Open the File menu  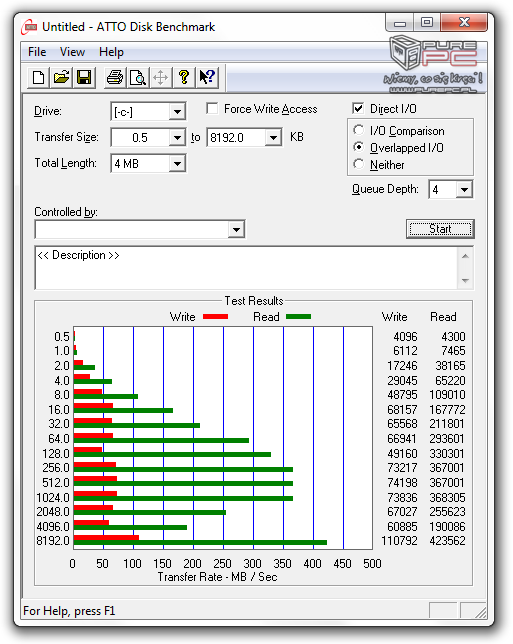37,52
